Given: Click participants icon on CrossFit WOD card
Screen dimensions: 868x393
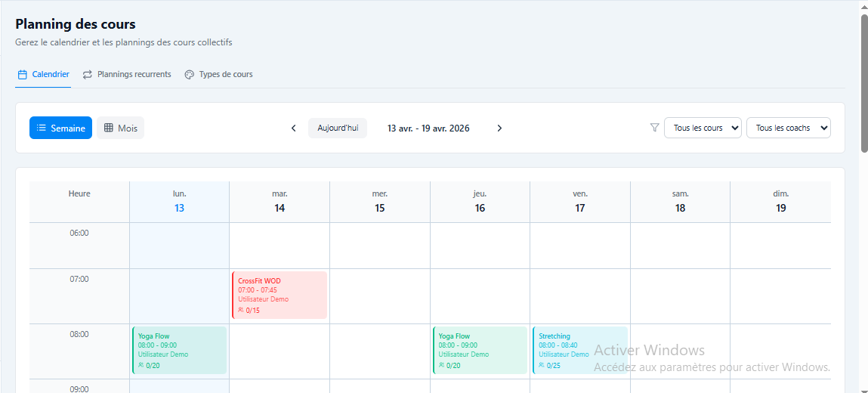Looking at the screenshot, I should (241, 311).
